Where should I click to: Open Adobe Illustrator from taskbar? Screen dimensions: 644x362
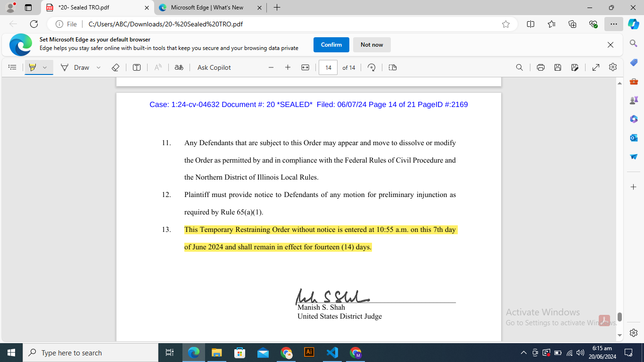coord(309,353)
